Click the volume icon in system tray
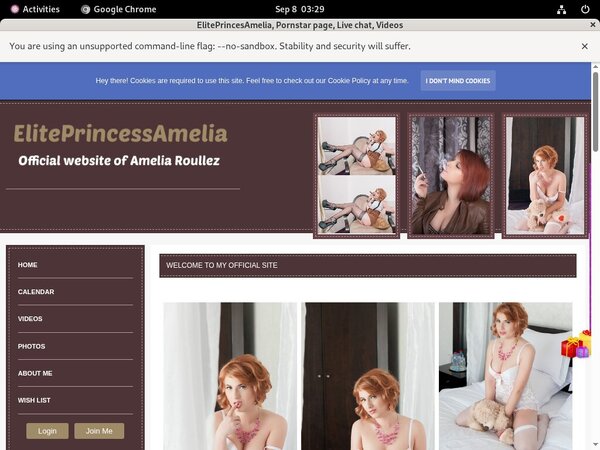 (563, 9)
